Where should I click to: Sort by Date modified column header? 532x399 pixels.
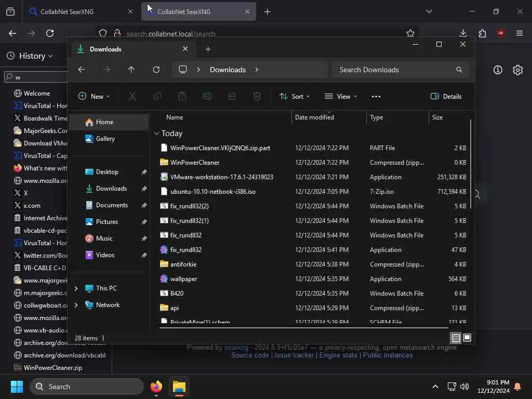click(329, 117)
